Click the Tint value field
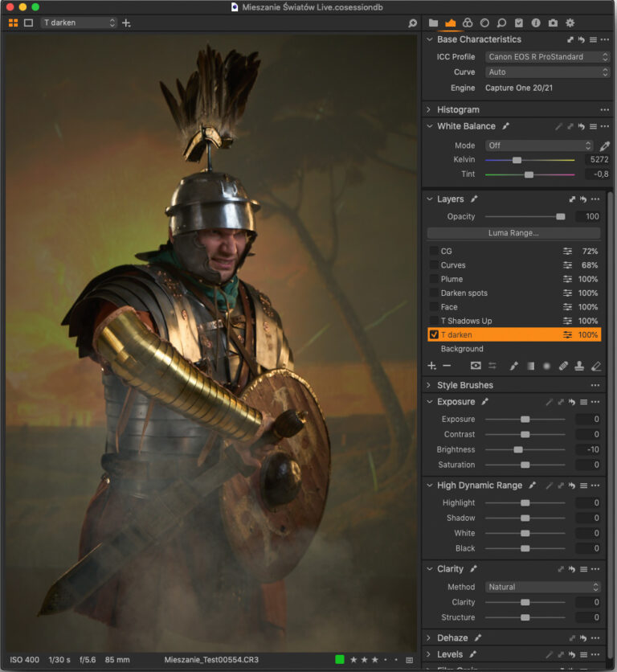This screenshot has width=617, height=672. coord(597,174)
